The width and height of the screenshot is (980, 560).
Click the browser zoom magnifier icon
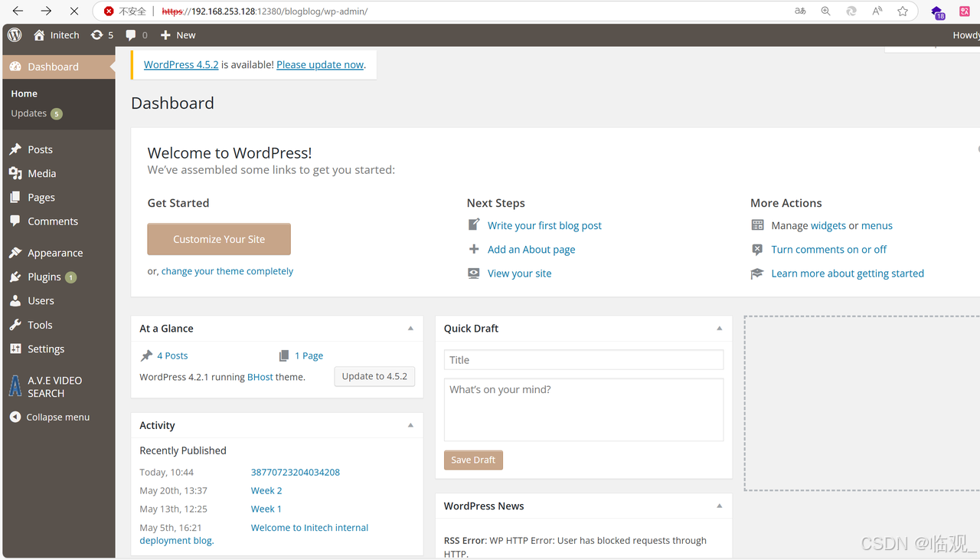coord(825,11)
